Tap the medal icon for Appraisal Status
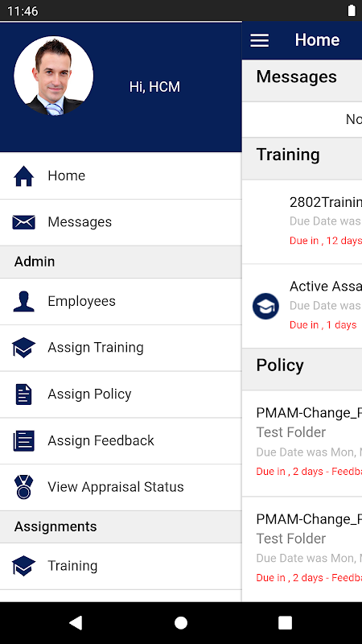Screen dimensions: 362x644 tap(24, 487)
